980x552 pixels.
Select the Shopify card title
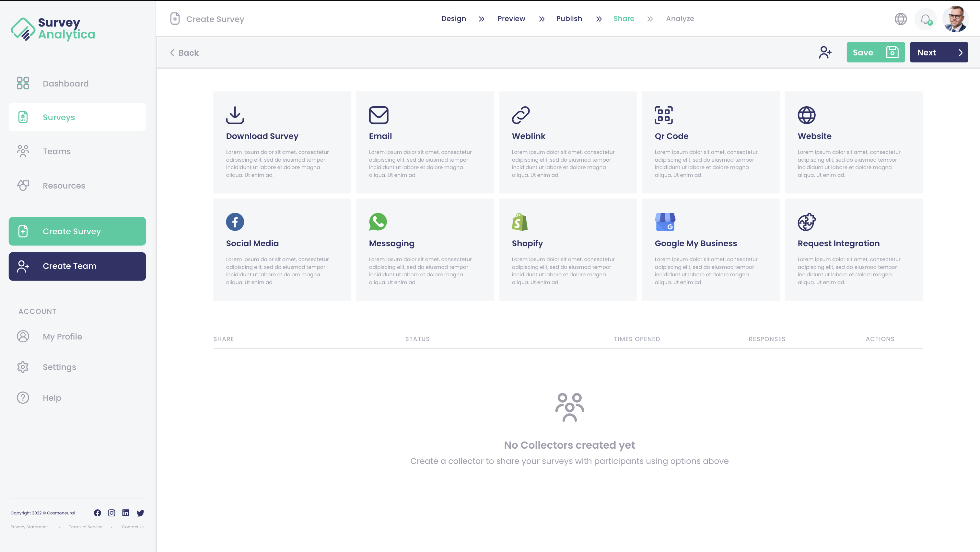pyautogui.click(x=527, y=243)
